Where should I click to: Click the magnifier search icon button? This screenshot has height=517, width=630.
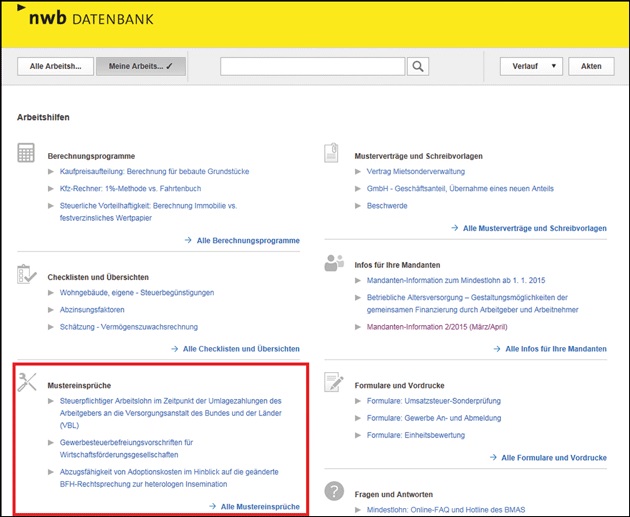coord(418,66)
